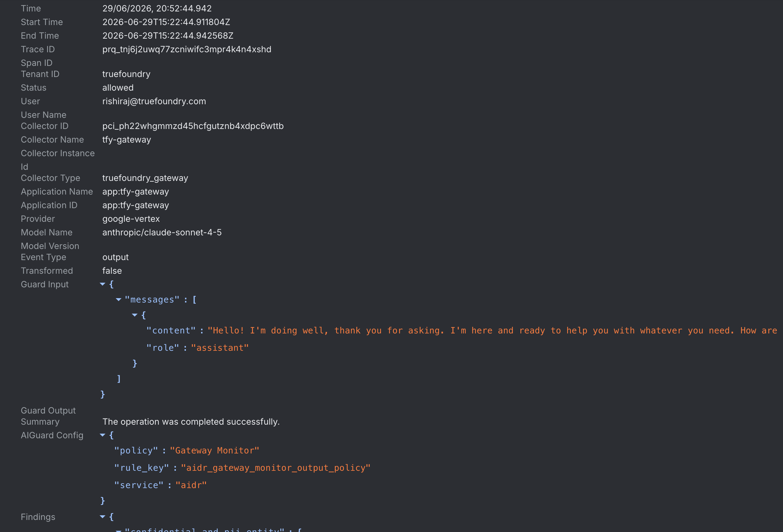Click the Start Time value 2026-06-29T15:22:44.911804Z

(x=166, y=22)
